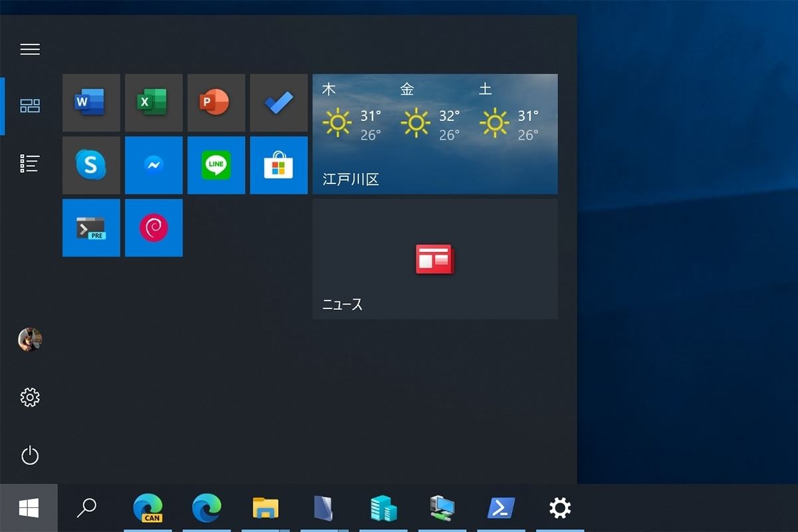Open the user account avatar menu
The image size is (798, 532).
tap(30, 339)
